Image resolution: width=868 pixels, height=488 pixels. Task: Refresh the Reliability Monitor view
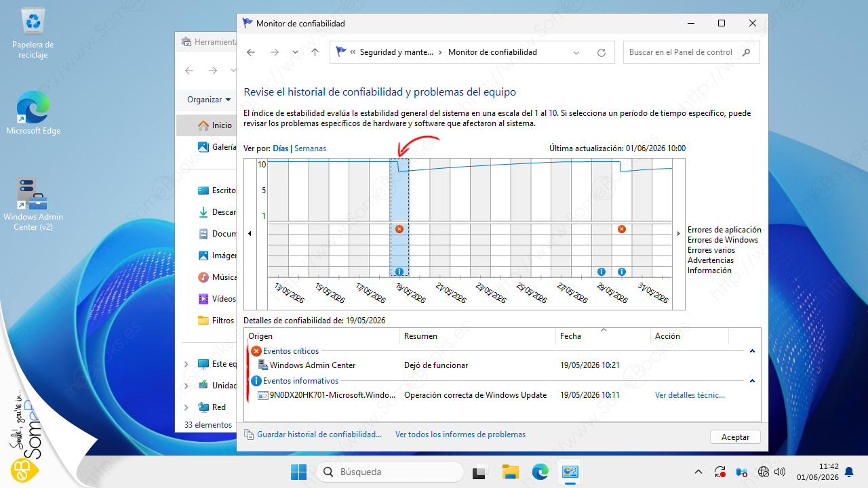tap(601, 52)
